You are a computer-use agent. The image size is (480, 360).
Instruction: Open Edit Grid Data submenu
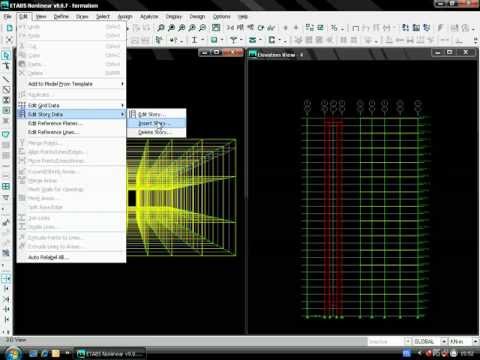[x=71, y=105]
